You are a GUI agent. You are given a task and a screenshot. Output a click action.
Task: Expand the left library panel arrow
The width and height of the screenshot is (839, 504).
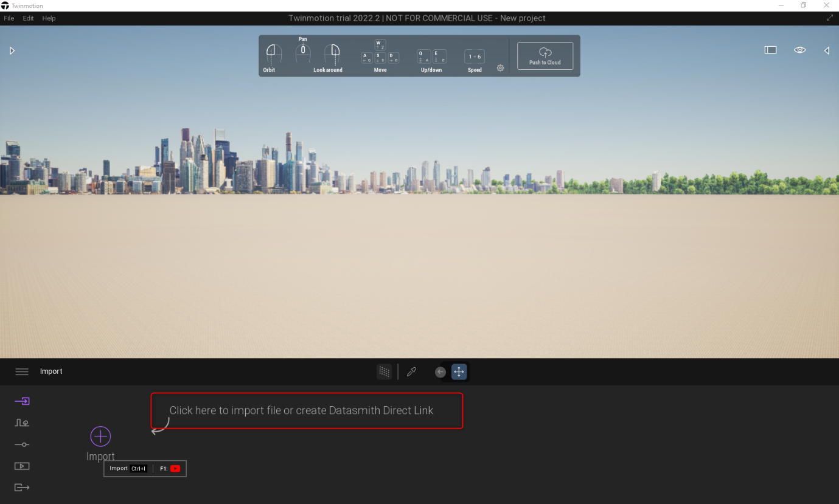tap(12, 51)
